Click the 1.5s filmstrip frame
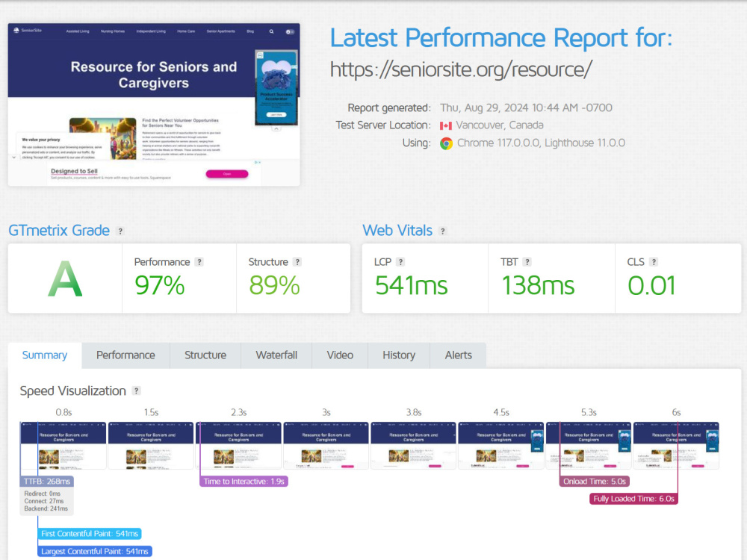The width and height of the screenshot is (747, 560). pyautogui.click(x=151, y=446)
